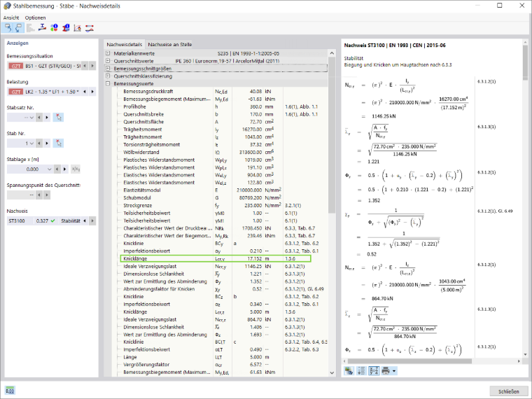Image resolution: width=532 pixels, height=399 pixels.
Task: Switch to Nachweise an Stelle tab
Action: coord(169,44)
